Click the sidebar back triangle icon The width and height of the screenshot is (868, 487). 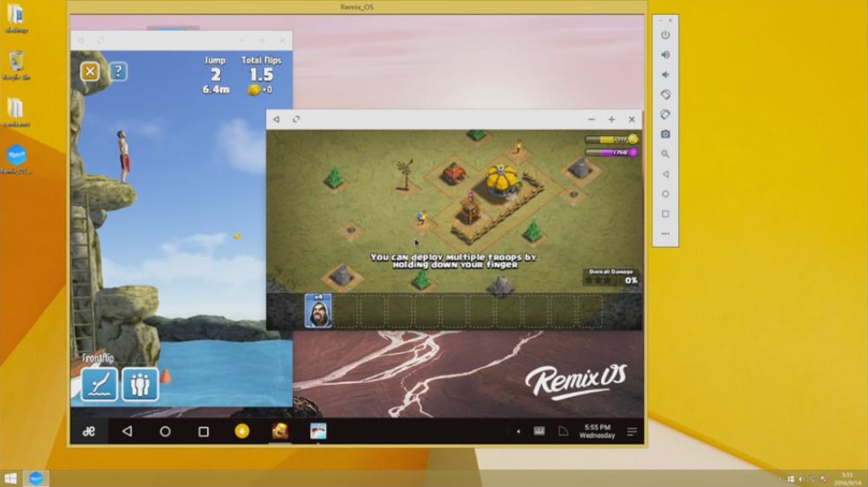coord(665,174)
